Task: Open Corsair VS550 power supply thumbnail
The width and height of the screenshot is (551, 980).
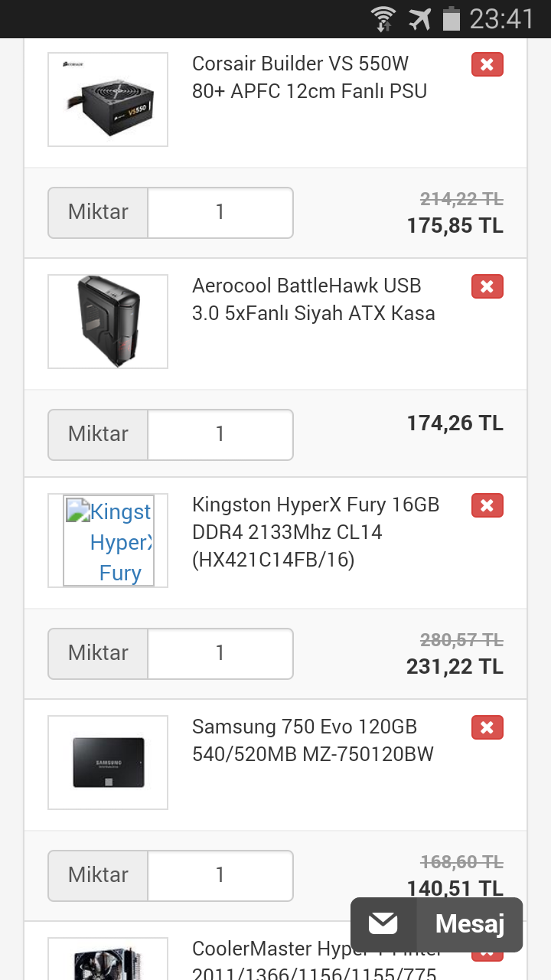Action: pyautogui.click(x=108, y=100)
